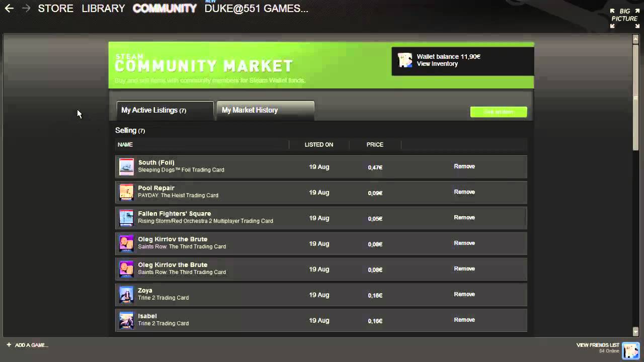
Task: Select the My Active Listings tab
Action: pyautogui.click(x=165, y=111)
